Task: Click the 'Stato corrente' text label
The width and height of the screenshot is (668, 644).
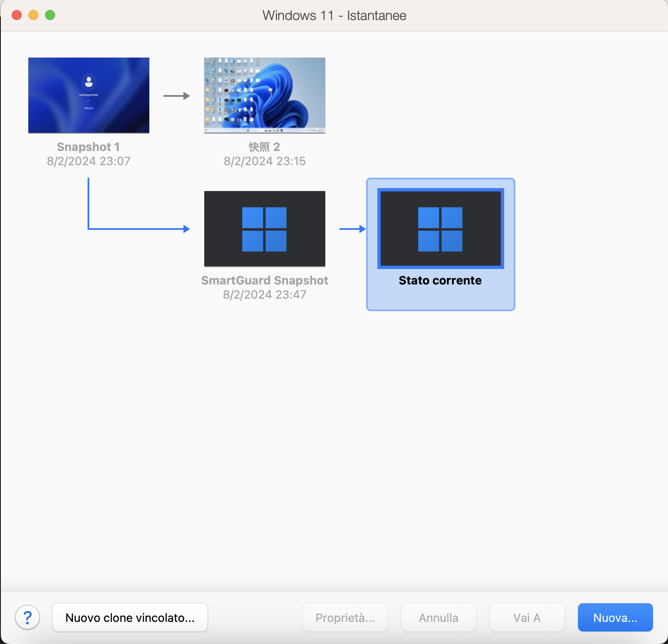Action: [x=440, y=280]
